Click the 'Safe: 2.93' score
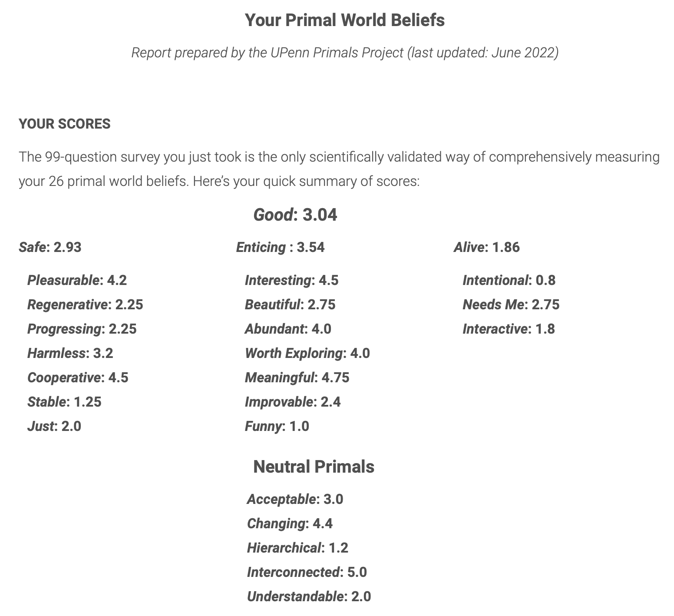Image resolution: width=674 pixels, height=616 pixels. coord(50,247)
